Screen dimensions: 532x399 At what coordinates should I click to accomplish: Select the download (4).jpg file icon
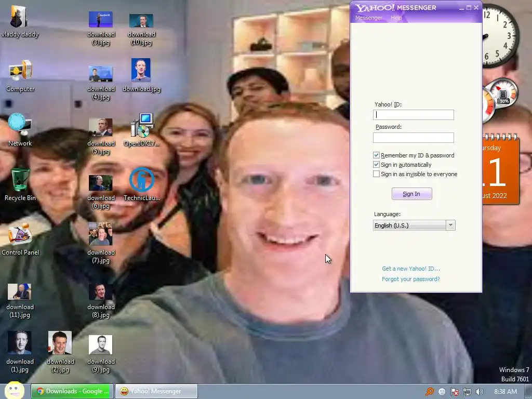click(101, 83)
